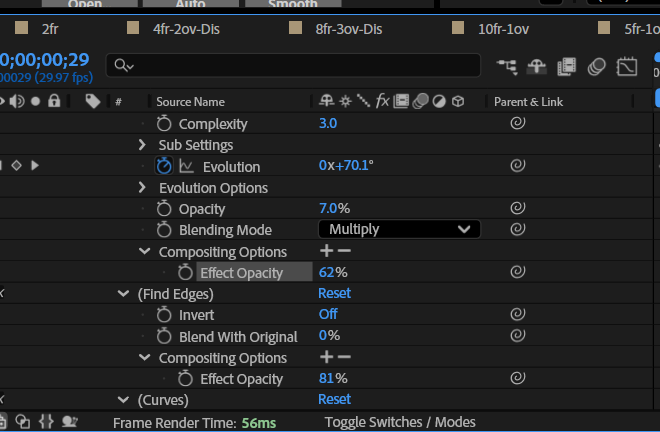
Task: Switch to the 4fr-2ov-Dis tab
Action: (186, 28)
